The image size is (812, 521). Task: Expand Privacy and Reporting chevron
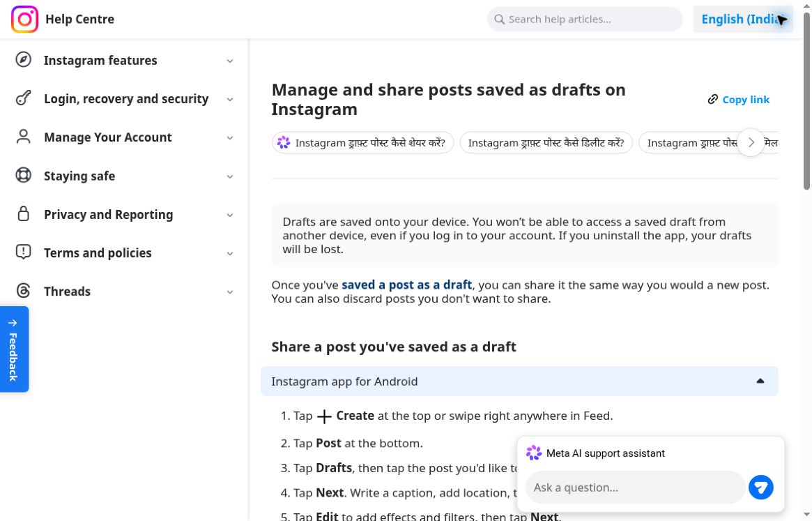pyautogui.click(x=230, y=215)
